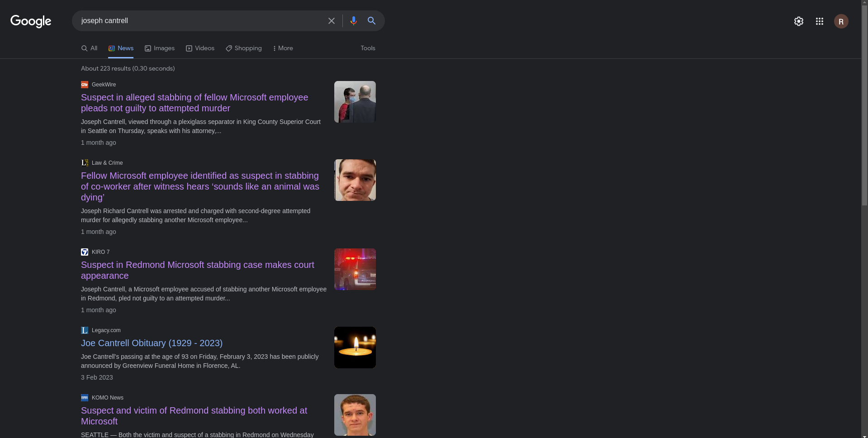Open the Google apps grid icon
The image size is (868, 438).
[x=820, y=21]
